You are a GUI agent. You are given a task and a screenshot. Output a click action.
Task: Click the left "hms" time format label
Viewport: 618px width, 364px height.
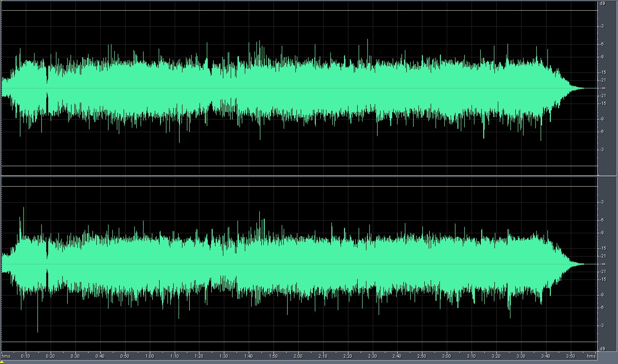[6, 356]
